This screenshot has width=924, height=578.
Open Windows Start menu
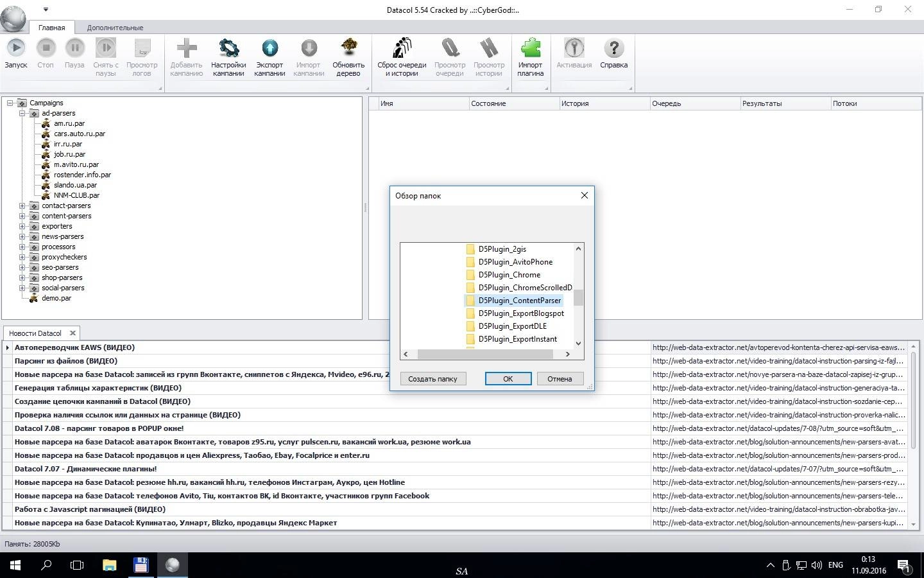click(15, 565)
